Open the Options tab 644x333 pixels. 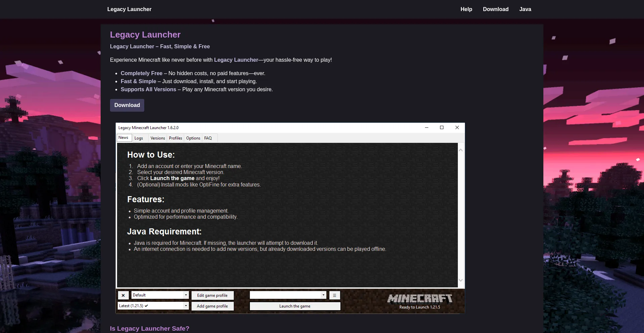pyautogui.click(x=193, y=138)
